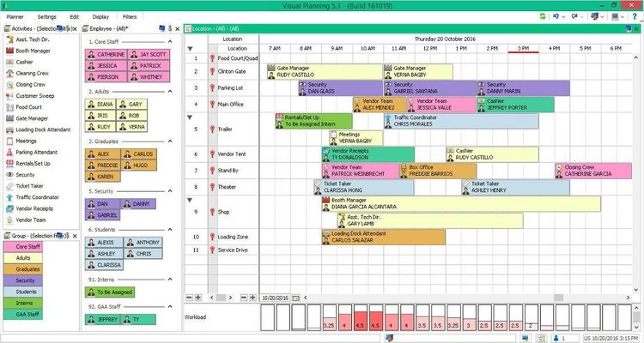Select the Traffic Coordinator activity icon

[x=8, y=196]
